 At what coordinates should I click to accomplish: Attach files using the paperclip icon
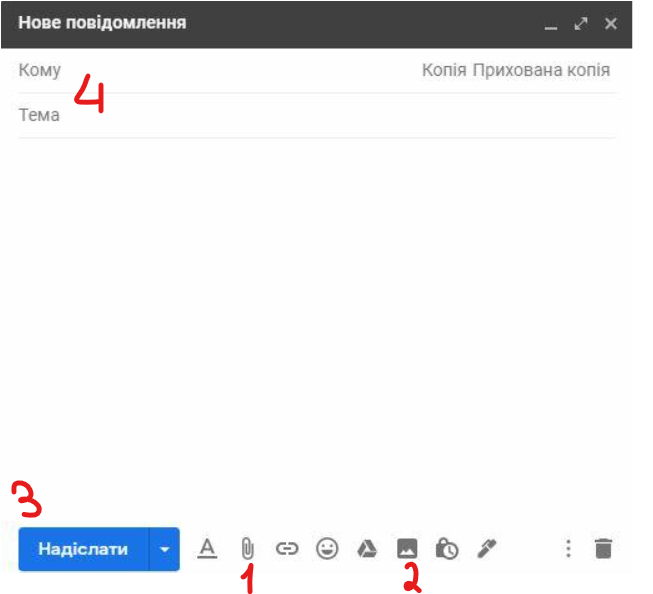247,548
